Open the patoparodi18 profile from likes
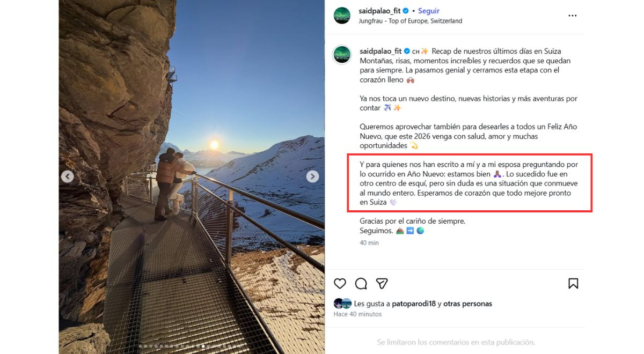The image size is (644, 354). (414, 304)
